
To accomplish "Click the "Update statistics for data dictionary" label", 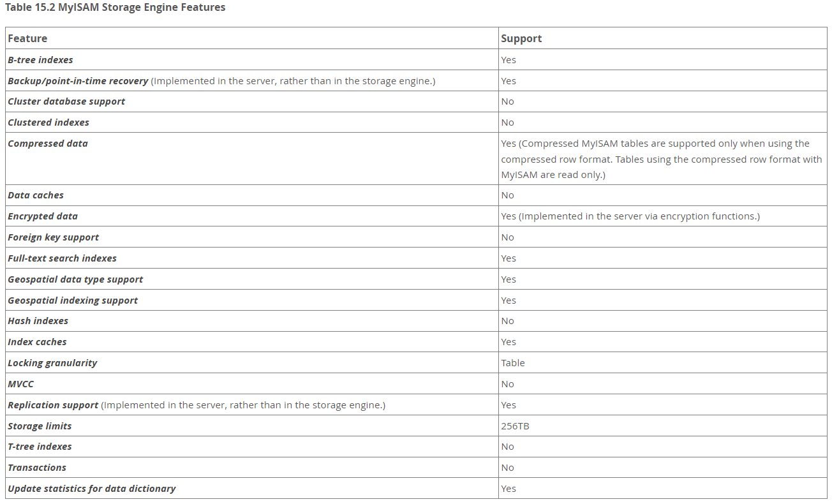I will 91,489.
